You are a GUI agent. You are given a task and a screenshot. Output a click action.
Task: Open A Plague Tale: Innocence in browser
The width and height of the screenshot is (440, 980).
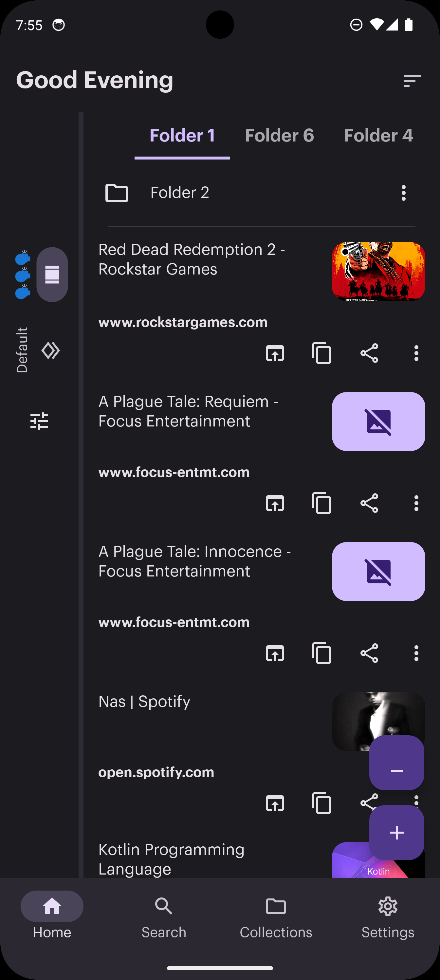pyautogui.click(x=275, y=653)
